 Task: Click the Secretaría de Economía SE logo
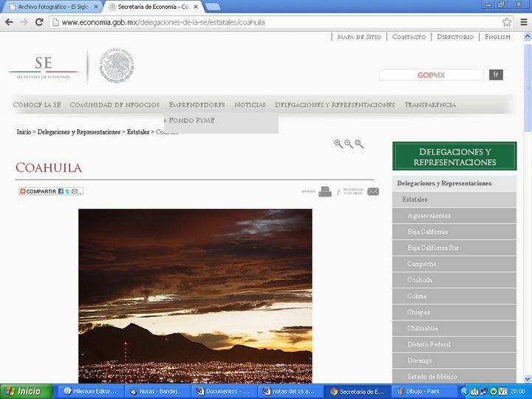click(x=43, y=66)
